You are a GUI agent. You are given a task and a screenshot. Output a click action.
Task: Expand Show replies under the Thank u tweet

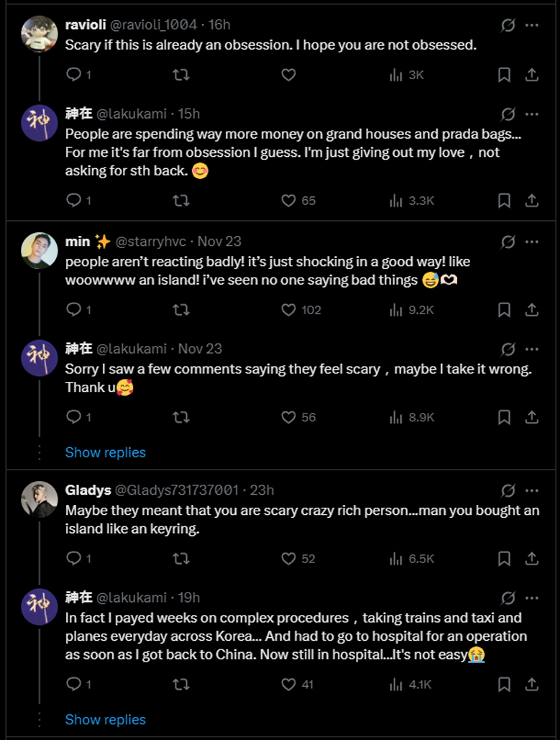106,452
